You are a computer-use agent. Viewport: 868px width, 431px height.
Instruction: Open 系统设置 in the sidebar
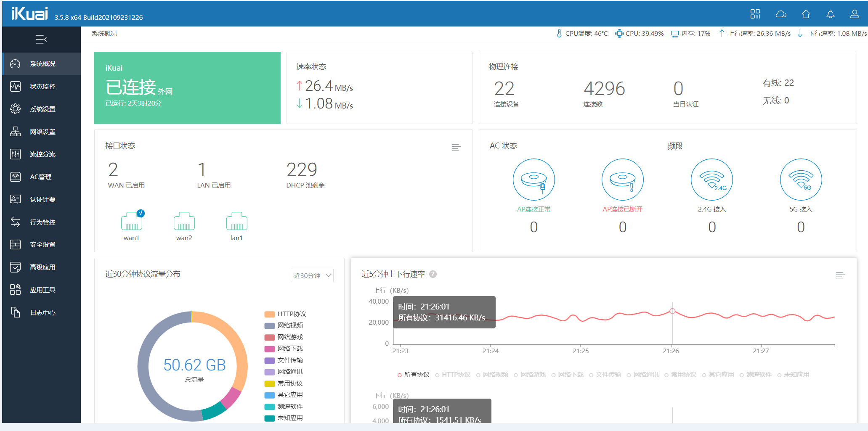pyautogui.click(x=41, y=109)
